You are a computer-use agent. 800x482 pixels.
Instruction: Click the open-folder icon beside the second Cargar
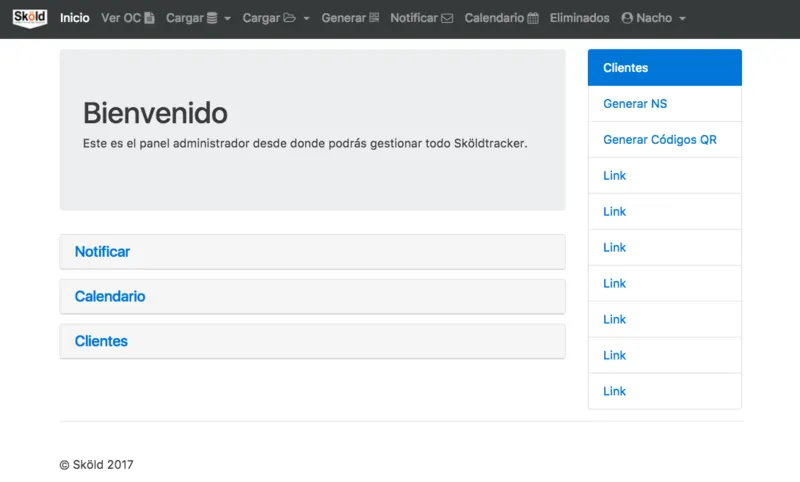tap(290, 18)
